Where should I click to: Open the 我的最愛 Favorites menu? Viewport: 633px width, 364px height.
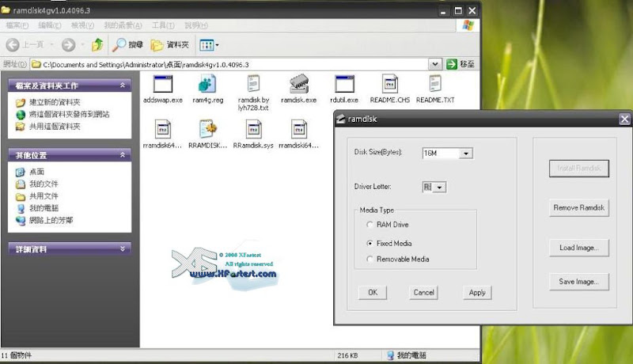[123, 25]
